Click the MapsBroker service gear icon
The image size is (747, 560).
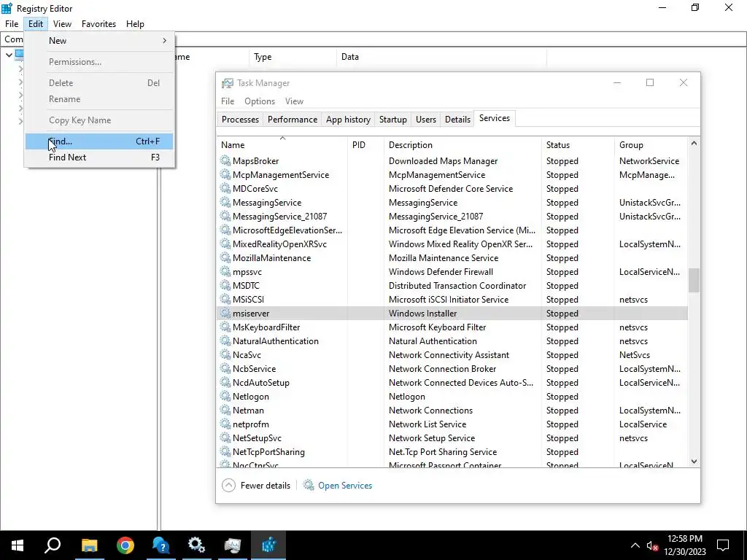coord(225,161)
